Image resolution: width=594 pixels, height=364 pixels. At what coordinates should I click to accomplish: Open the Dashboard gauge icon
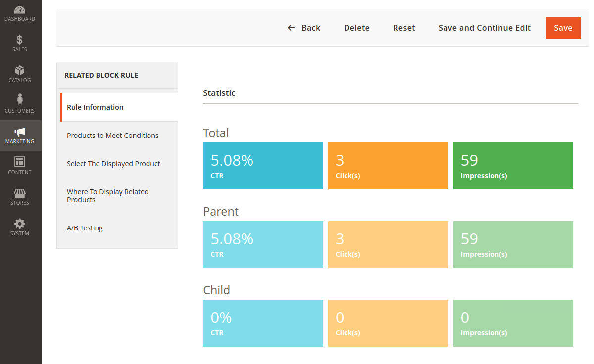20,10
